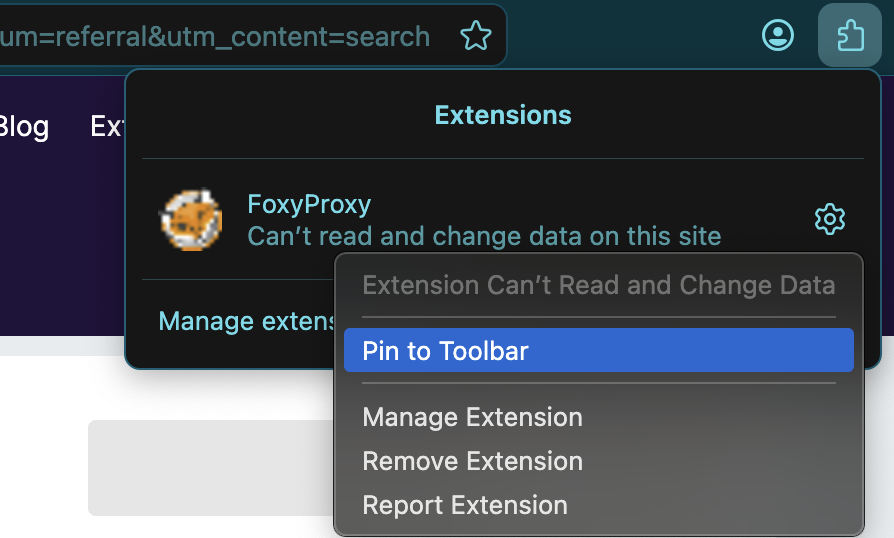Click the FoxyProxy fox logo icon
894x538 pixels.
coord(191,219)
